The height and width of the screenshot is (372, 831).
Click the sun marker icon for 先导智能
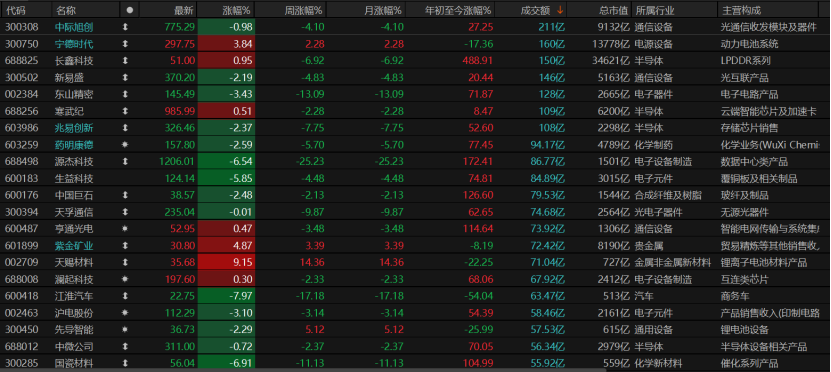[125, 330]
